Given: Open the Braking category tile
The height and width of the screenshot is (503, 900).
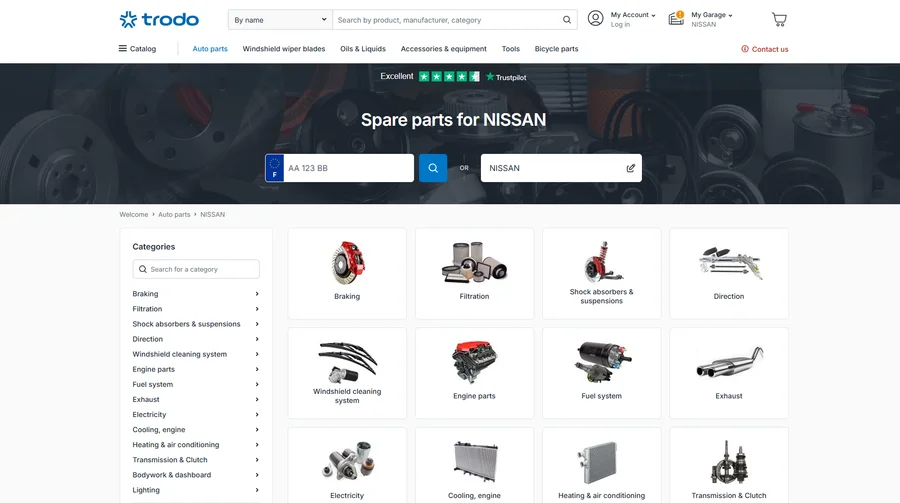Looking at the screenshot, I should [347, 273].
